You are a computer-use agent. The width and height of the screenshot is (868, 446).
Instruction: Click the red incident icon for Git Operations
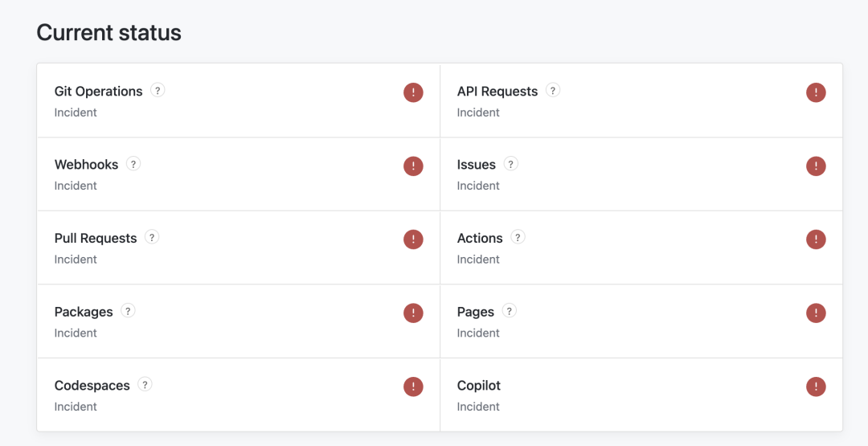(413, 92)
